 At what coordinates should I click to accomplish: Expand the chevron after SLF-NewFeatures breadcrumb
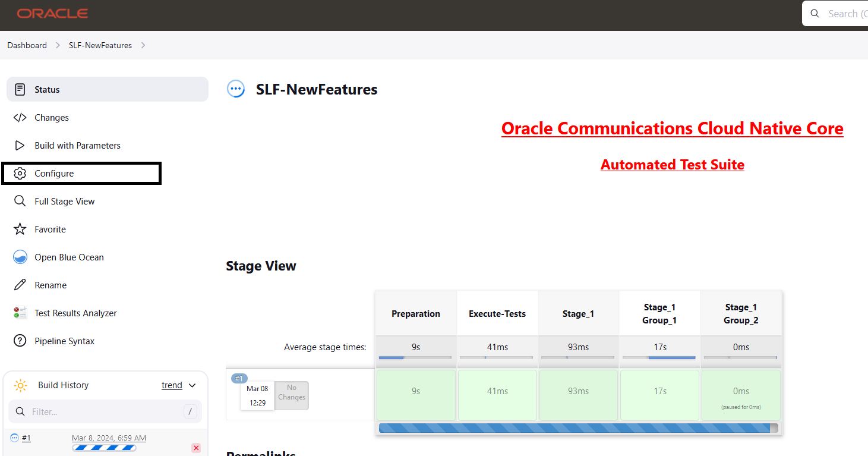(143, 45)
